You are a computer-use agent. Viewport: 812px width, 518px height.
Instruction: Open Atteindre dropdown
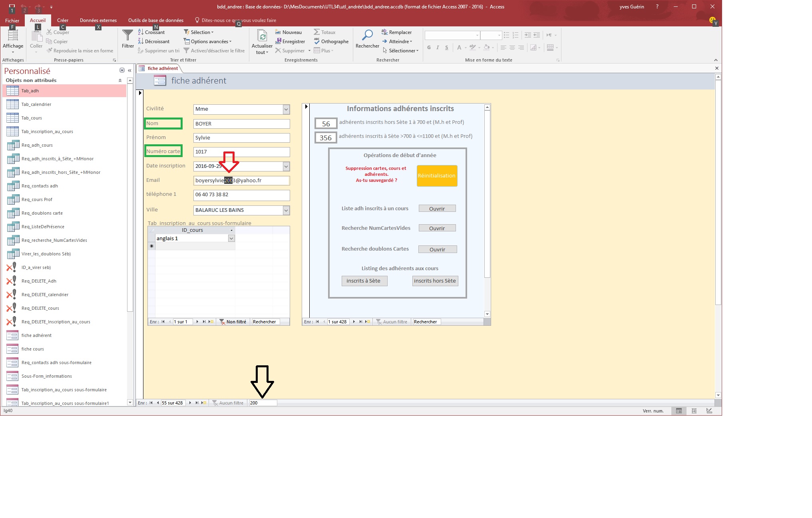pos(397,42)
